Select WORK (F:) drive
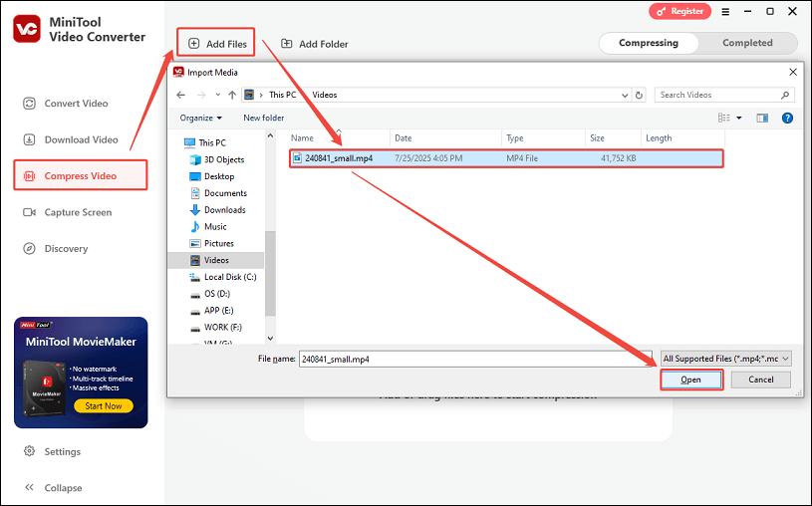The width and height of the screenshot is (812, 506). click(216, 327)
